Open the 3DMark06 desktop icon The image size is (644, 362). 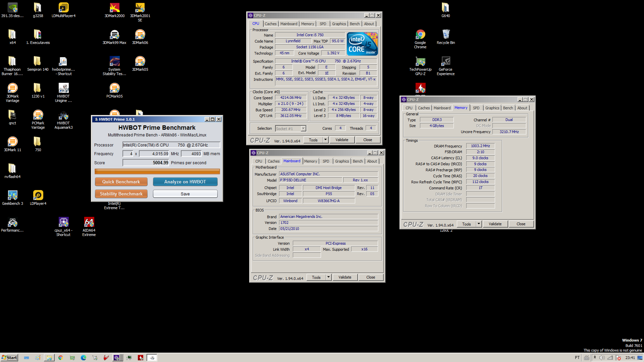[x=140, y=37]
